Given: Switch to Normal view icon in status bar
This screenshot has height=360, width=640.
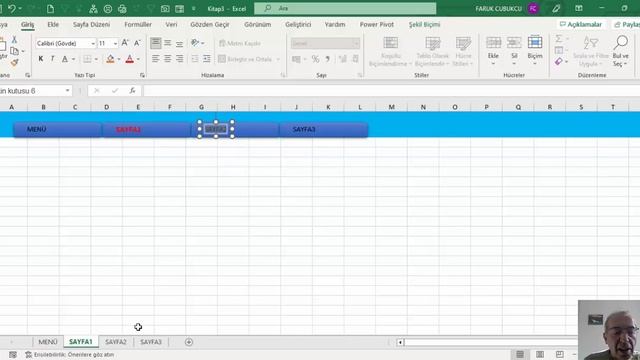Looking at the screenshot, I should (x=520, y=354).
